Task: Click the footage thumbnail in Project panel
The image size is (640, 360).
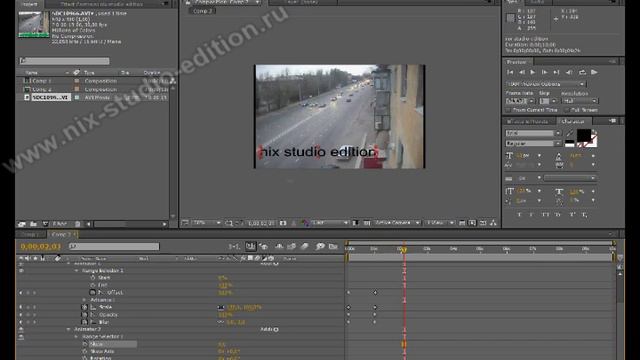Action: click(34, 24)
